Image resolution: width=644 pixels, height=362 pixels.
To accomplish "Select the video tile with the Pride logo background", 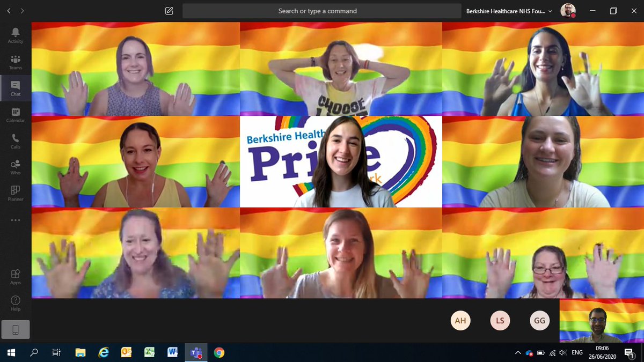I will [341, 161].
